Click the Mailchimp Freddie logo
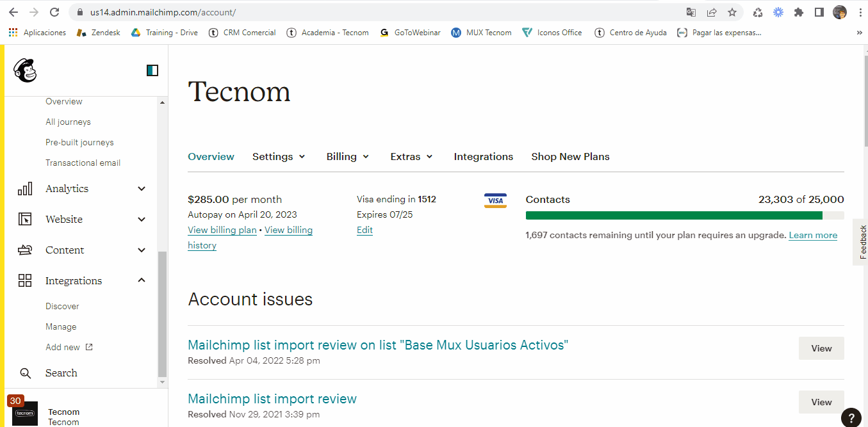 [25, 70]
